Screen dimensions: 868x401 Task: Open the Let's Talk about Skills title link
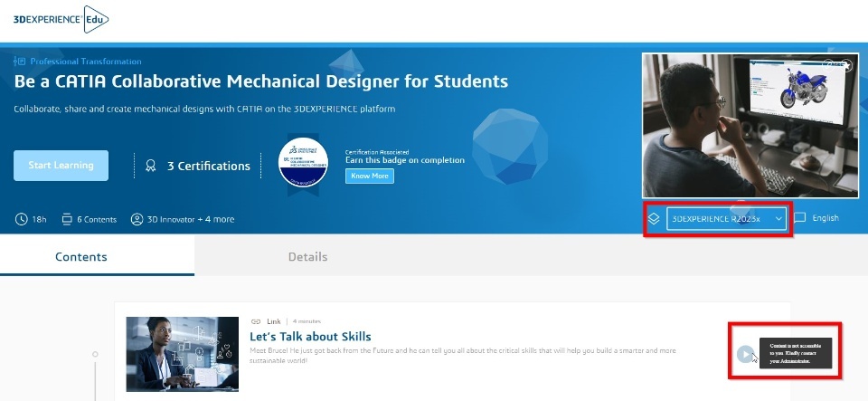coord(310,337)
